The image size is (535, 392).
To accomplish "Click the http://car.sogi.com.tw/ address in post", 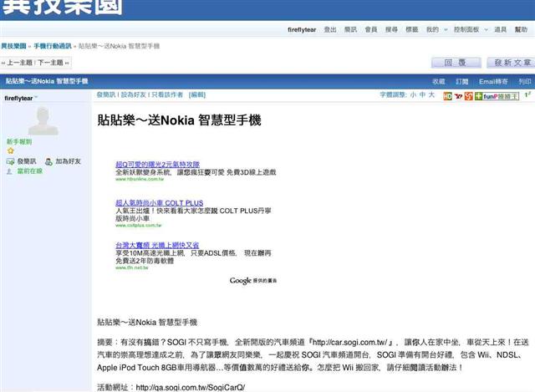I will [349, 342].
